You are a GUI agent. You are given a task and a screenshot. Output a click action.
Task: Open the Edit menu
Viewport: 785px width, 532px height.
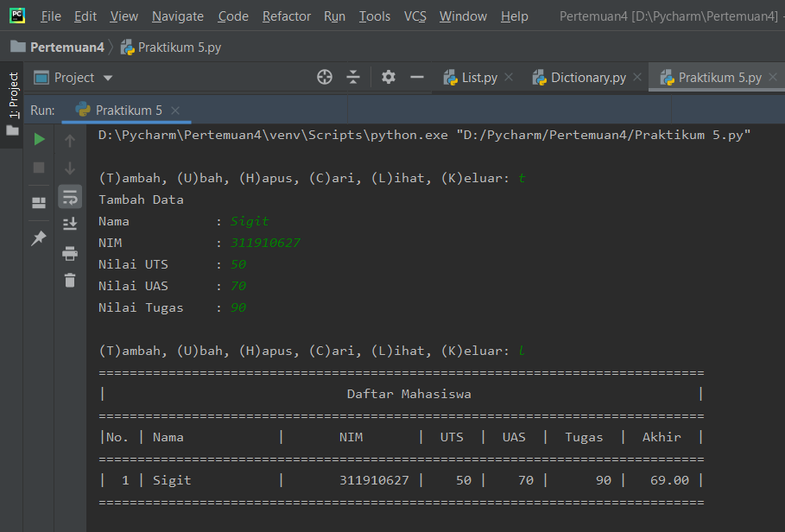tap(85, 16)
